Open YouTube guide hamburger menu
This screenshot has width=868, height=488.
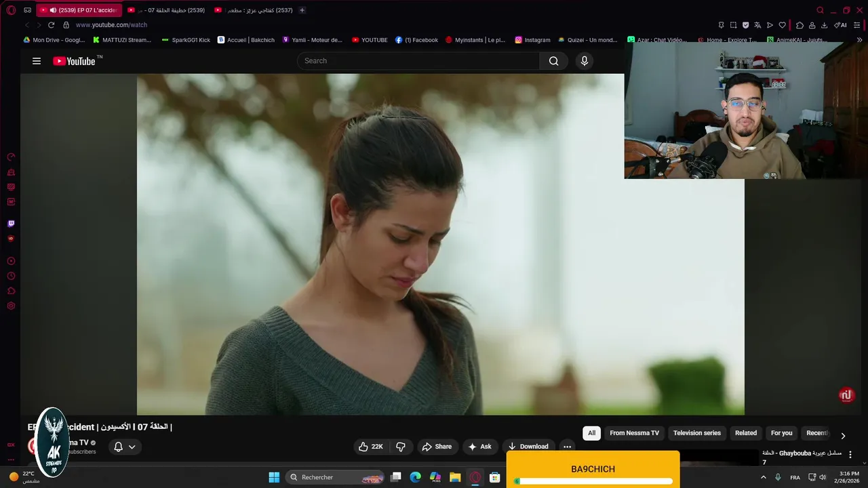[x=37, y=61]
